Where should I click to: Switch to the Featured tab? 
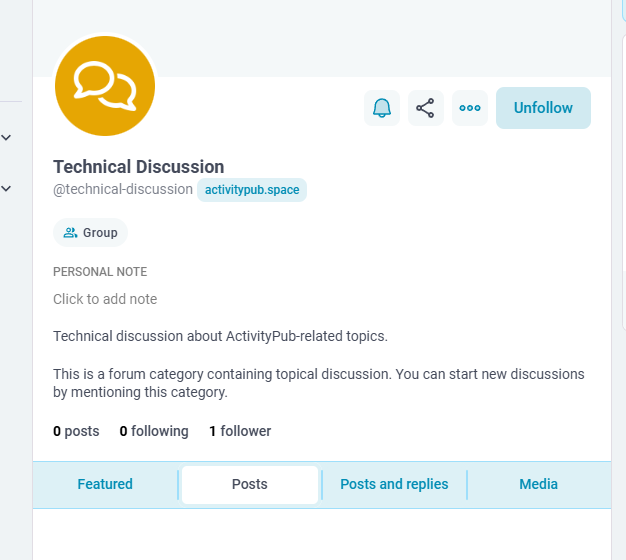point(105,484)
